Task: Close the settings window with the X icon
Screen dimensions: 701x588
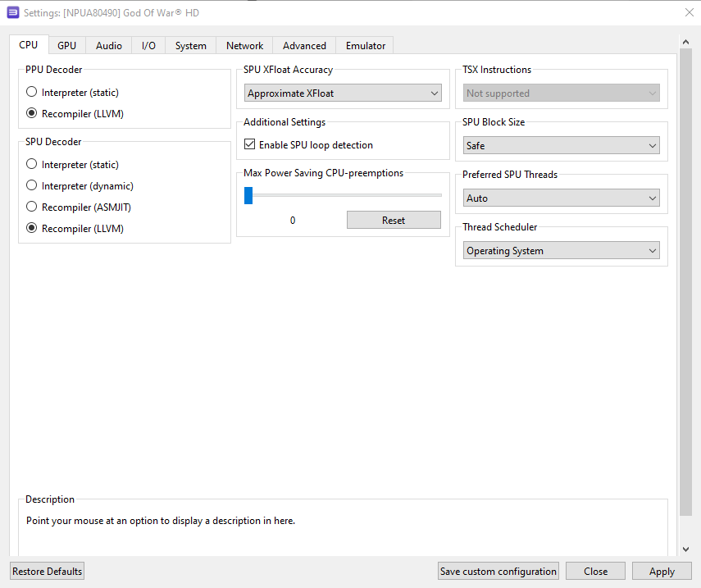Action: 689,12
